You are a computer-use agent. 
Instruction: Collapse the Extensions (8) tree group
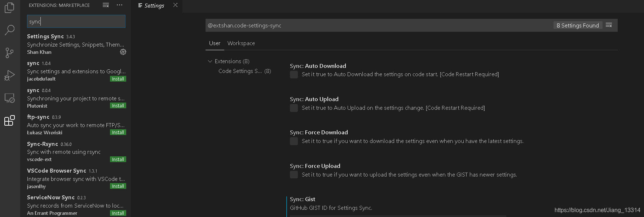point(210,61)
